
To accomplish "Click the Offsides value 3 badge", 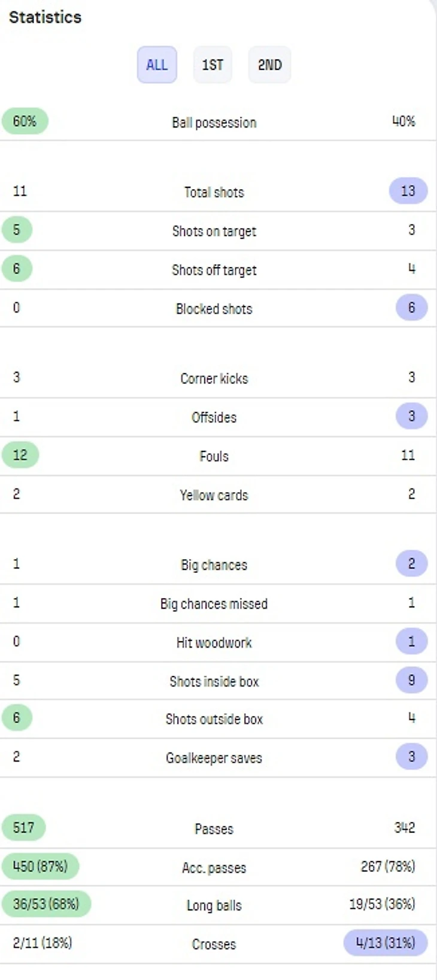I will [x=411, y=416].
